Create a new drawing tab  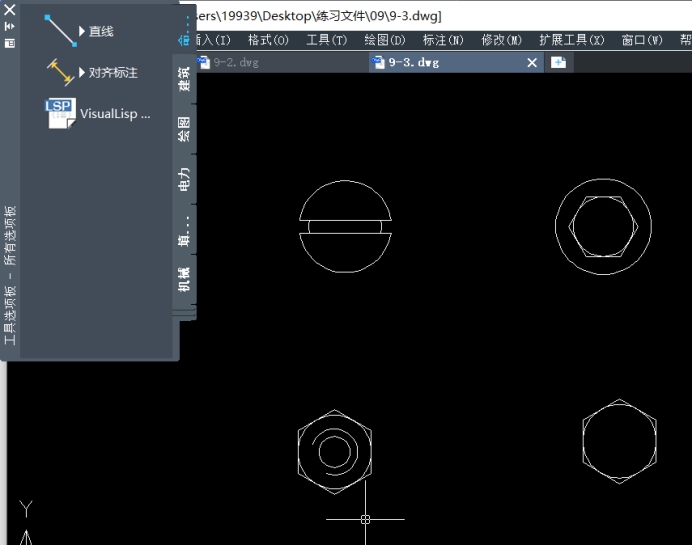(x=558, y=62)
